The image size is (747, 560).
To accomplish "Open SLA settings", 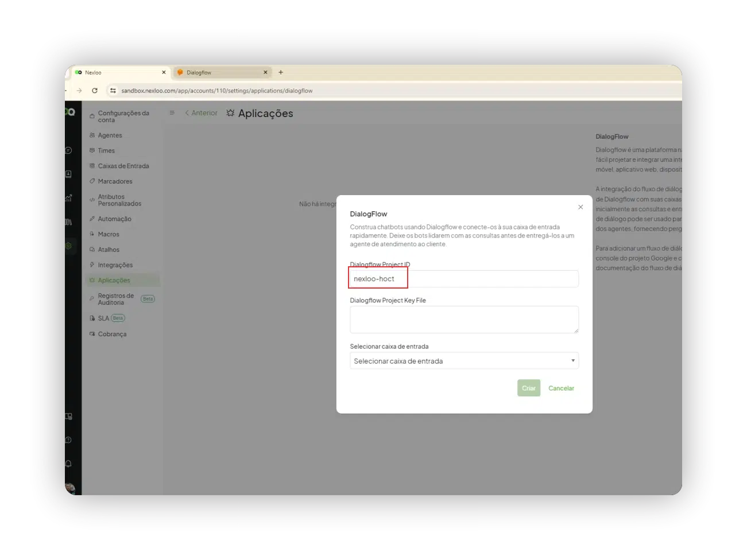I will tap(103, 318).
